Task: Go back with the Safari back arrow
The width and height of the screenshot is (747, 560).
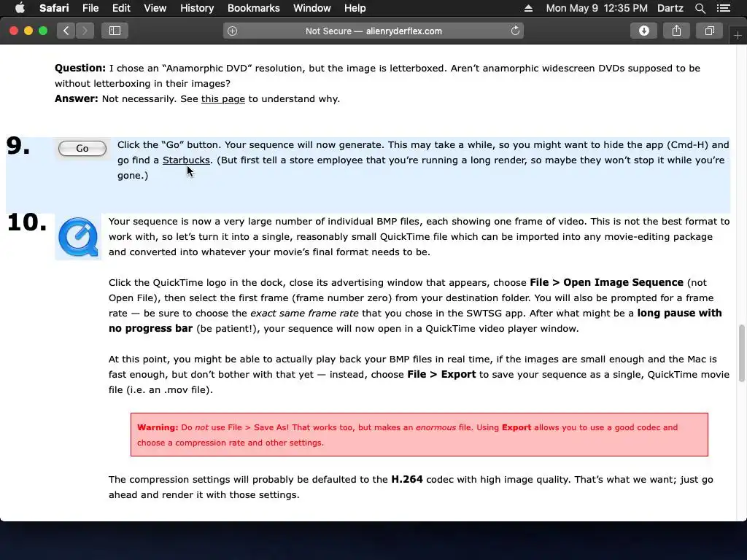Action: 66,31
